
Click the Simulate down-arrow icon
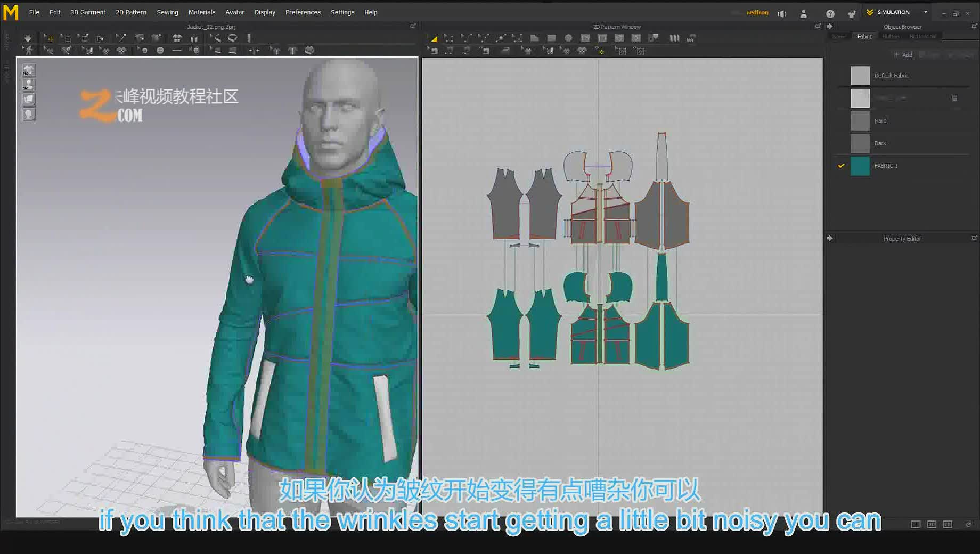click(28, 38)
